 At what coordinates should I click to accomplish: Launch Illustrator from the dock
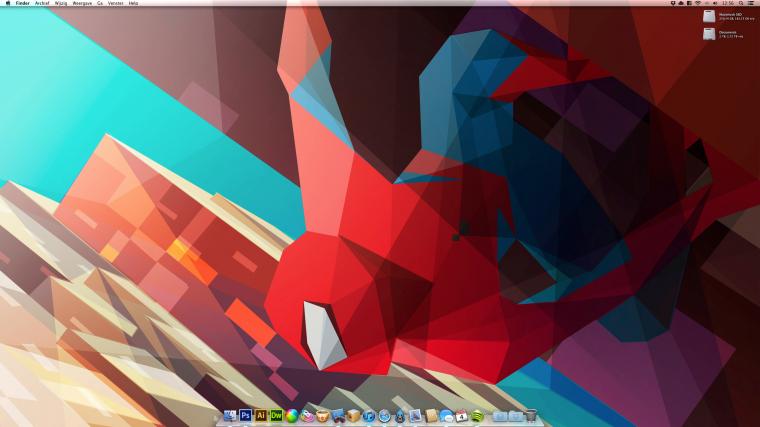(x=261, y=415)
